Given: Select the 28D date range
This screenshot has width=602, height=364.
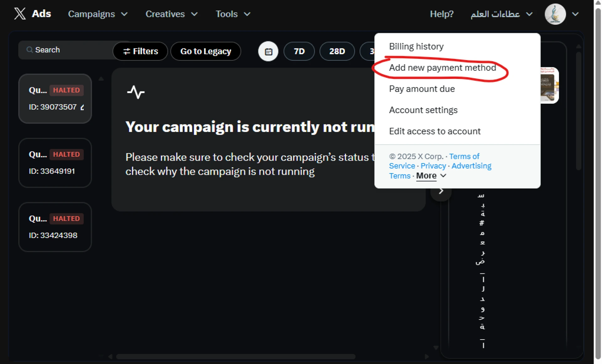Looking at the screenshot, I should [x=337, y=51].
